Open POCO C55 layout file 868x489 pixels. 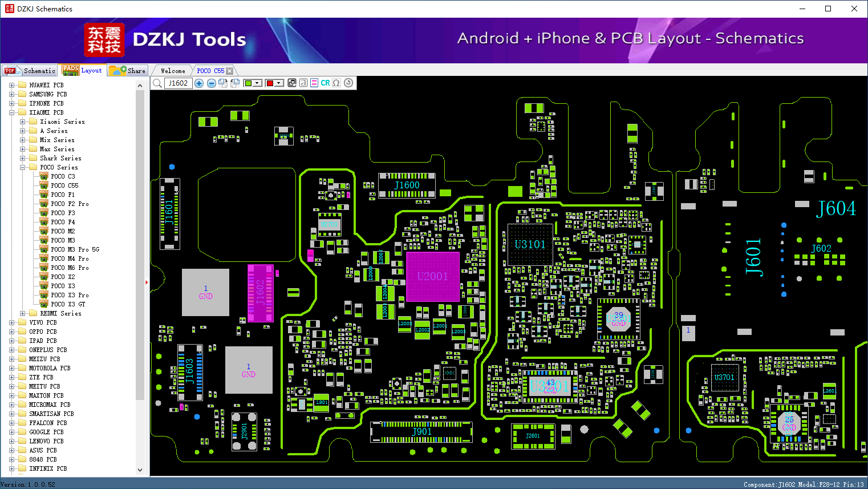click(x=59, y=185)
